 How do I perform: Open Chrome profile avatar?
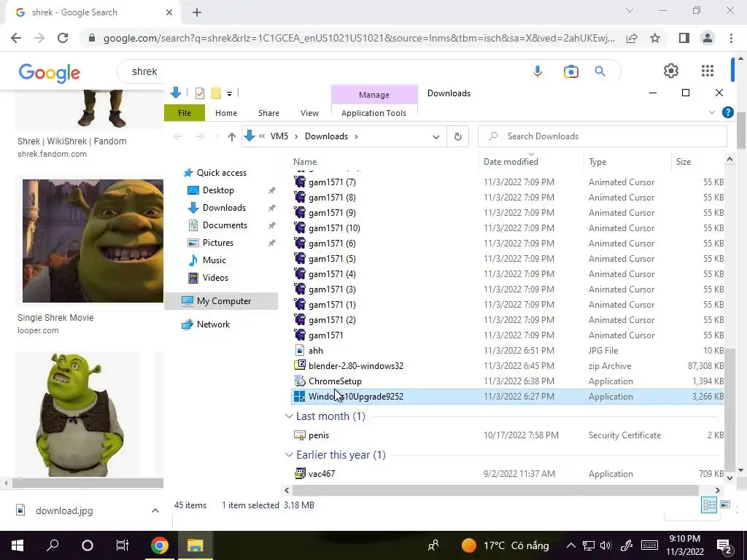tap(708, 38)
